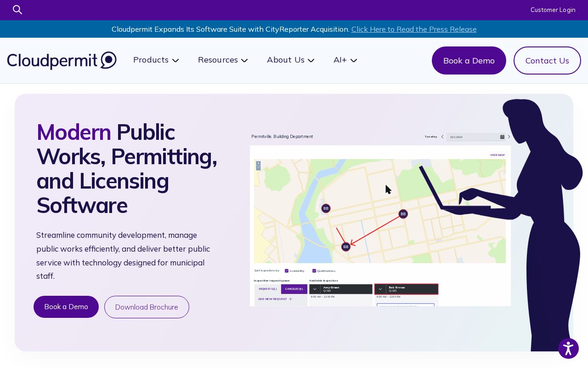Click the 'Modern Public Works, Permitting' headline

127,169
